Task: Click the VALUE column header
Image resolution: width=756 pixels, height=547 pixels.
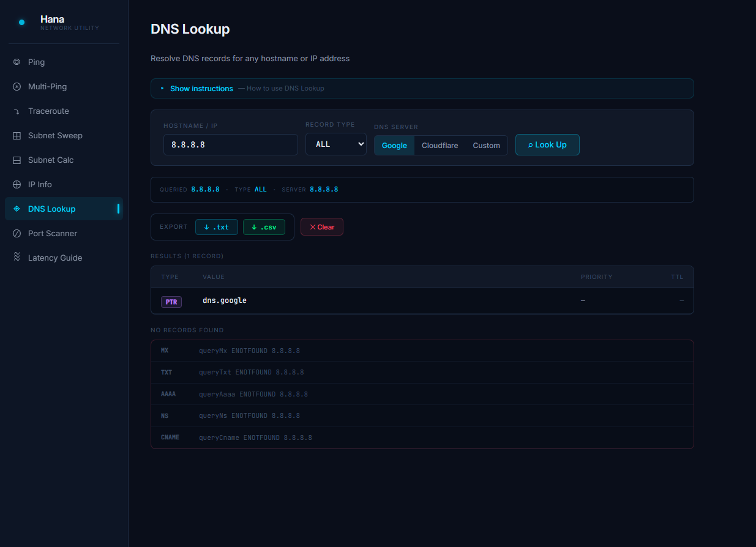Action: click(214, 277)
